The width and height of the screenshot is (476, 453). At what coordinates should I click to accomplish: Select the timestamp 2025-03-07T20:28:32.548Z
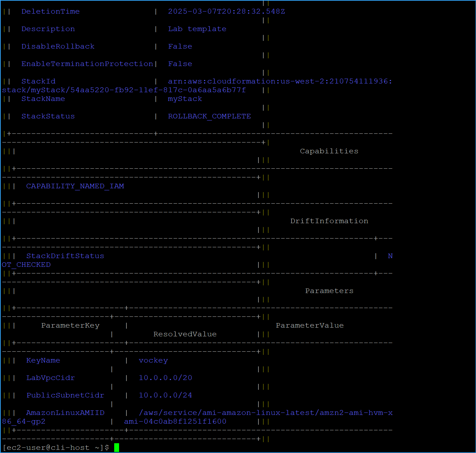point(226,11)
